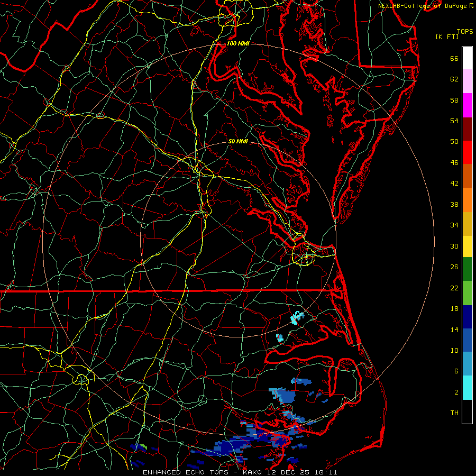The height and width of the screenshot is (476, 476).
Task: Click the Enhanced Echo Tops KAKQ caption
Action: (240, 472)
